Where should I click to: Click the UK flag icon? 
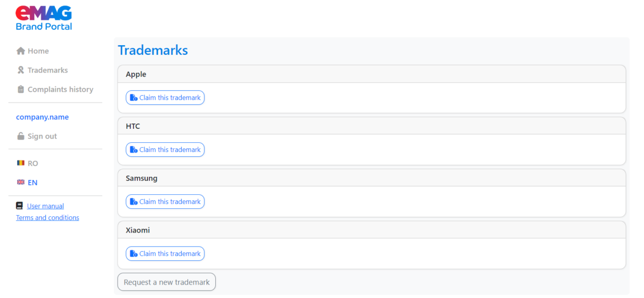(x=20, y=183)
